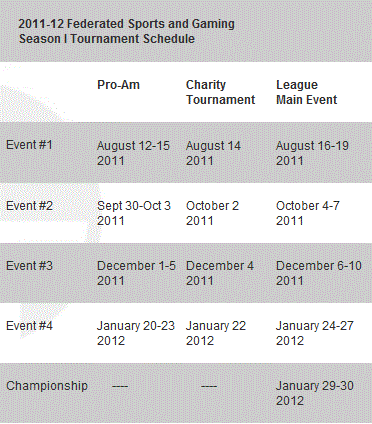This screenshot has height=424, width=372.
Task: Click the Event #4 row label
Action: [29, 326]
